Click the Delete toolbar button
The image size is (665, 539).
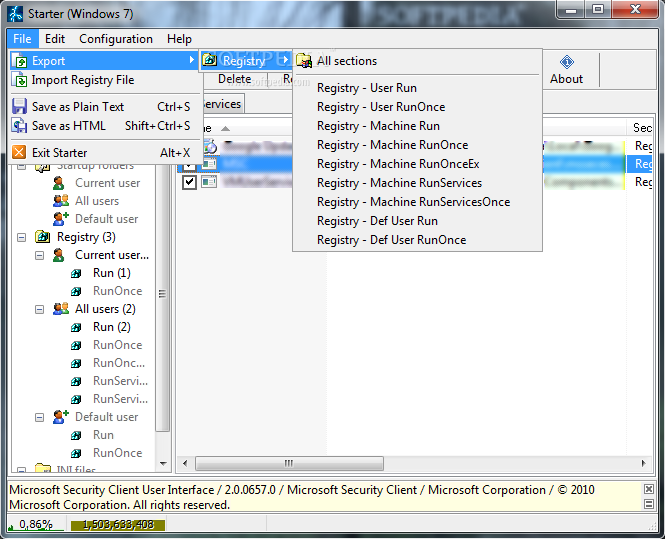[234, 79]
